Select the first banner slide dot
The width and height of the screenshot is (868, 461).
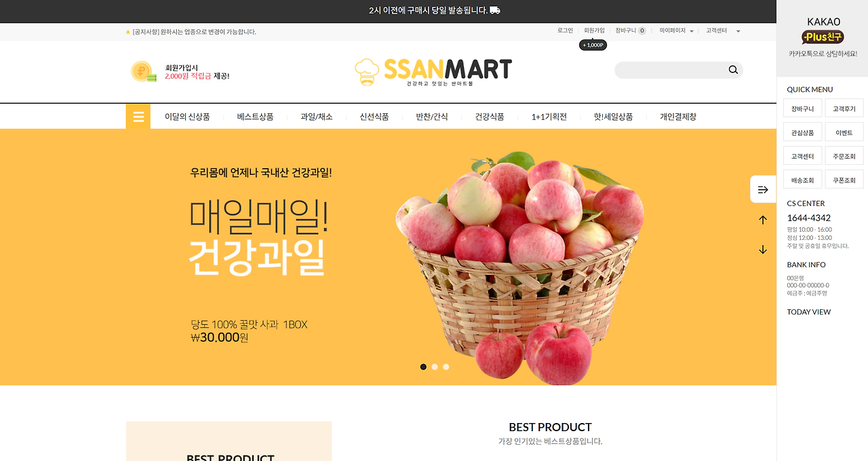[423, 367]
